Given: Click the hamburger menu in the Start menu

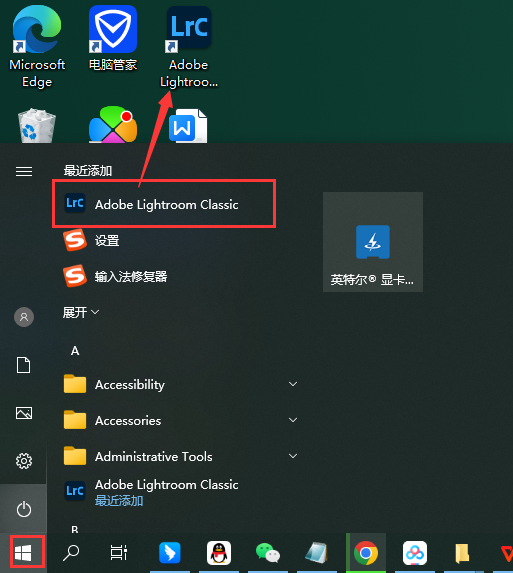Looking at the screenshot, I should tap(24, 171).
